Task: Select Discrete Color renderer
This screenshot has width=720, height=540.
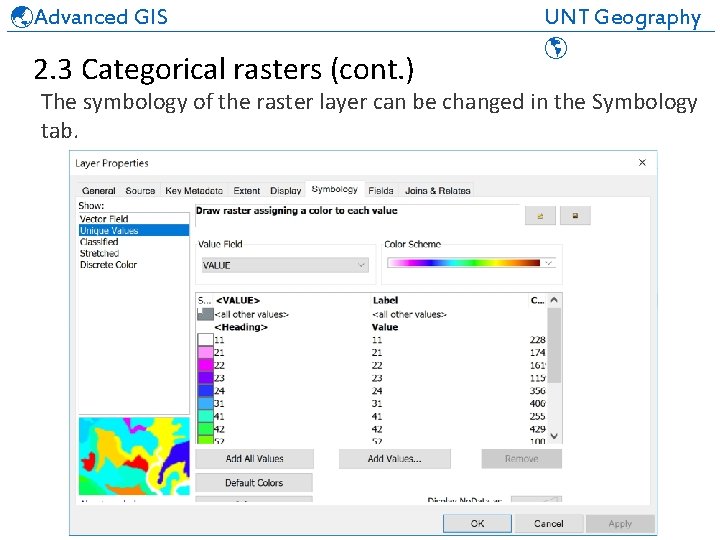Action: pos(134,264)
